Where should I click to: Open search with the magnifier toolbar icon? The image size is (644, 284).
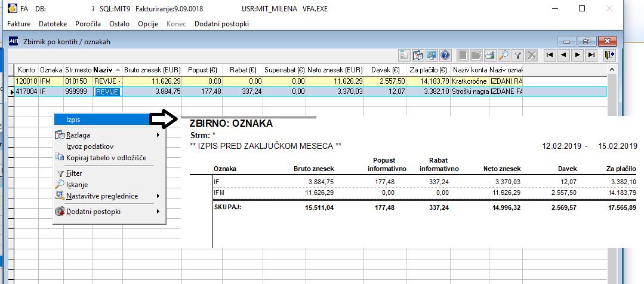point(504,55)
